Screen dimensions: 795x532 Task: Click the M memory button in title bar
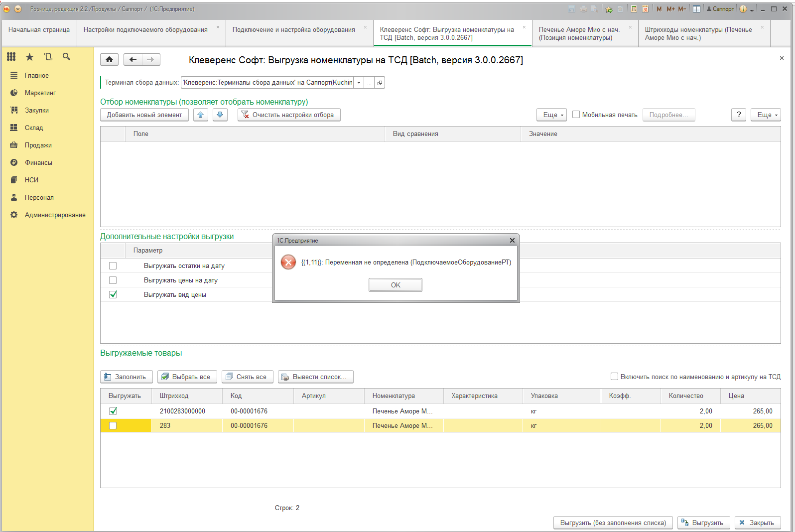tap(659, 9)
